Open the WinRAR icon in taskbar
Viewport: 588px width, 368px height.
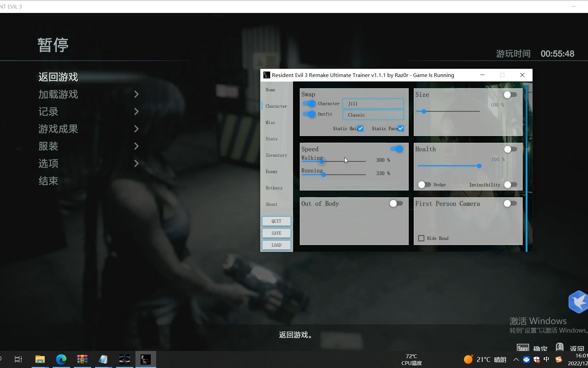pyautogui.click(x=82, y=359)
